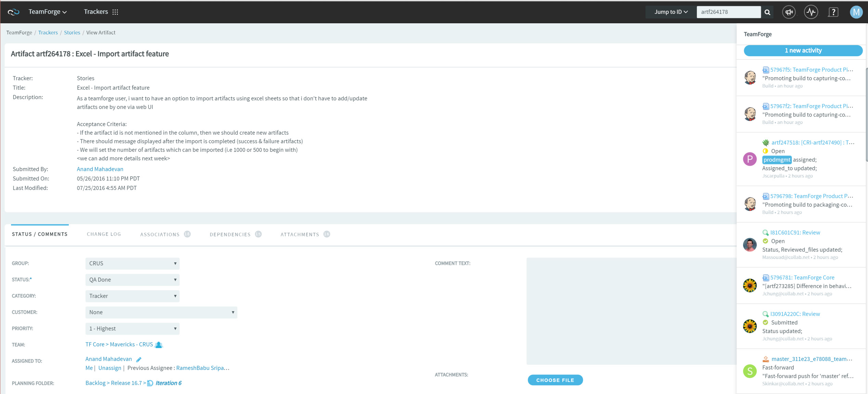
Task: Click the edit pencil beside Anand Mahadevan
Action: tap(139, 359)
